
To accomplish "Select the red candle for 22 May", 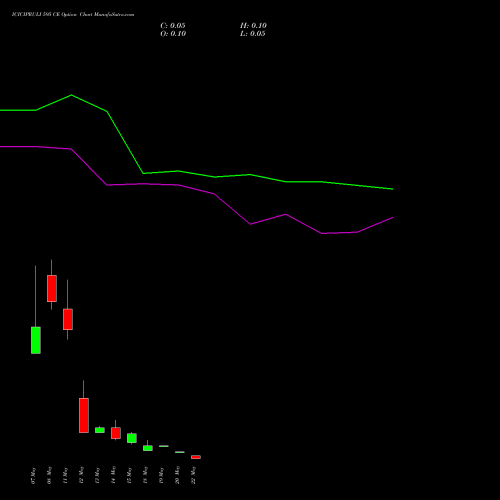I will click(x=196, y=457).
